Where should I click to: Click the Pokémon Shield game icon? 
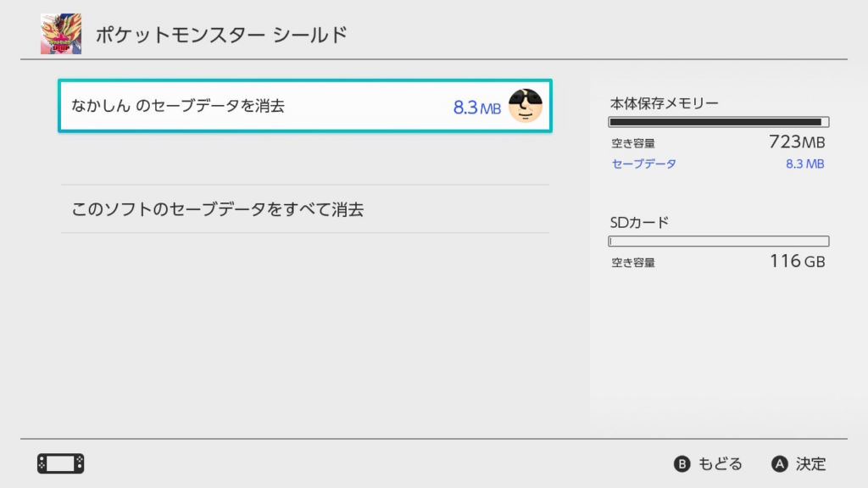tap(61, 34)
